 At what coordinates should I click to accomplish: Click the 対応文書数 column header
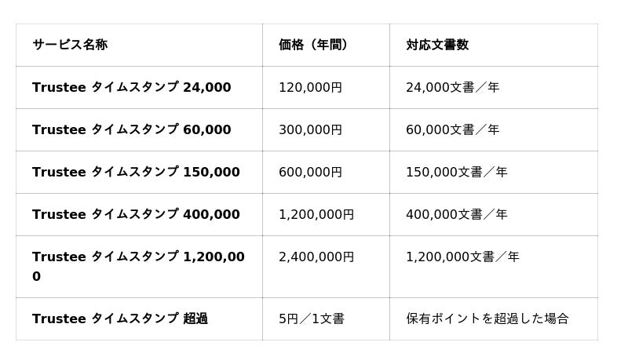[x=437, y=45]
